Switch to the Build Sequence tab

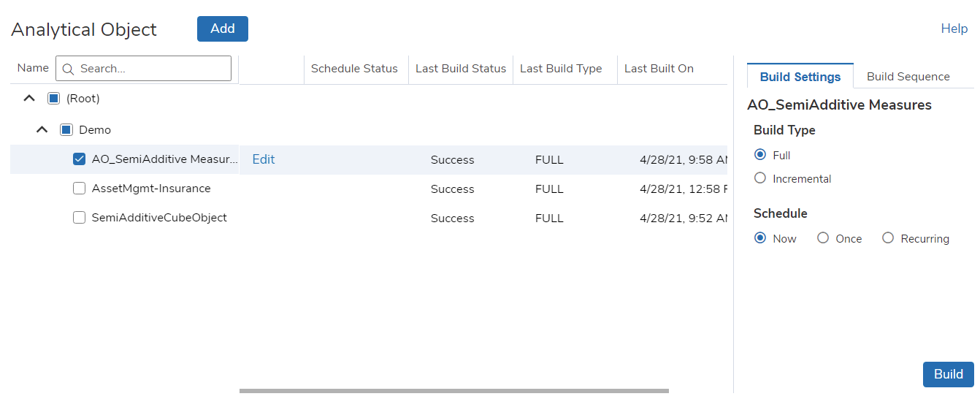pos(908,76)
